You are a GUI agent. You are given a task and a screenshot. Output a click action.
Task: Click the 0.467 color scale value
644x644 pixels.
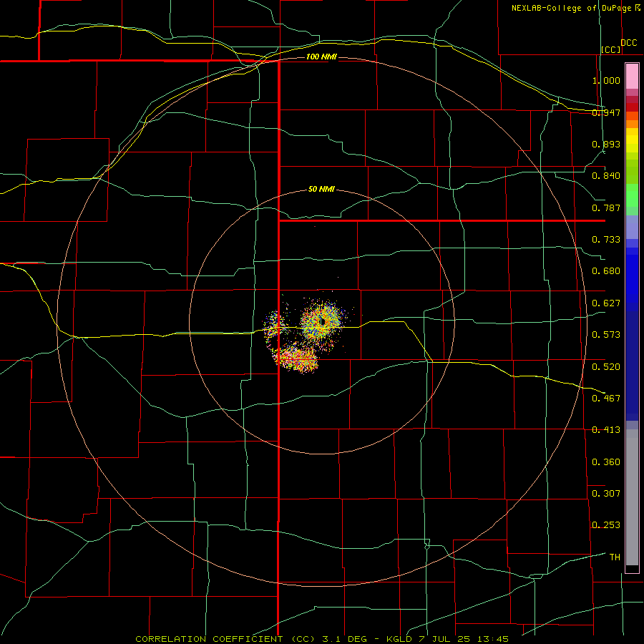click(606, 399)
